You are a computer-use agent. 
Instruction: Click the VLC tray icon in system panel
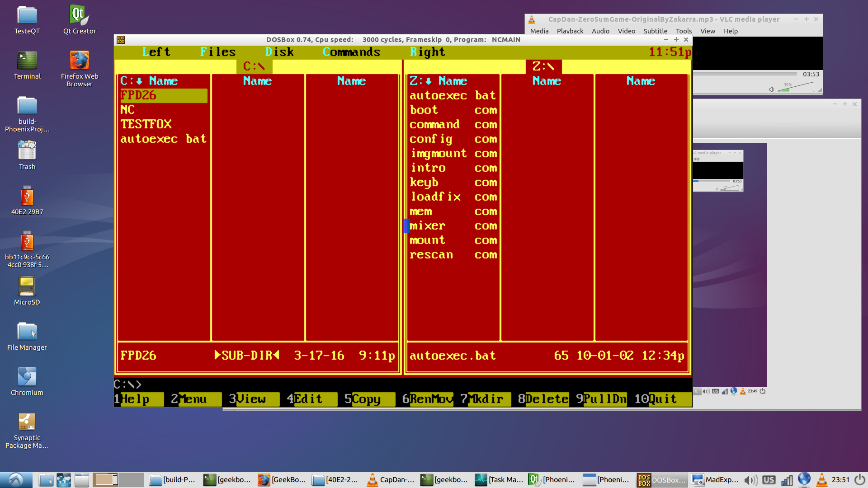click(x=822, y=479)
